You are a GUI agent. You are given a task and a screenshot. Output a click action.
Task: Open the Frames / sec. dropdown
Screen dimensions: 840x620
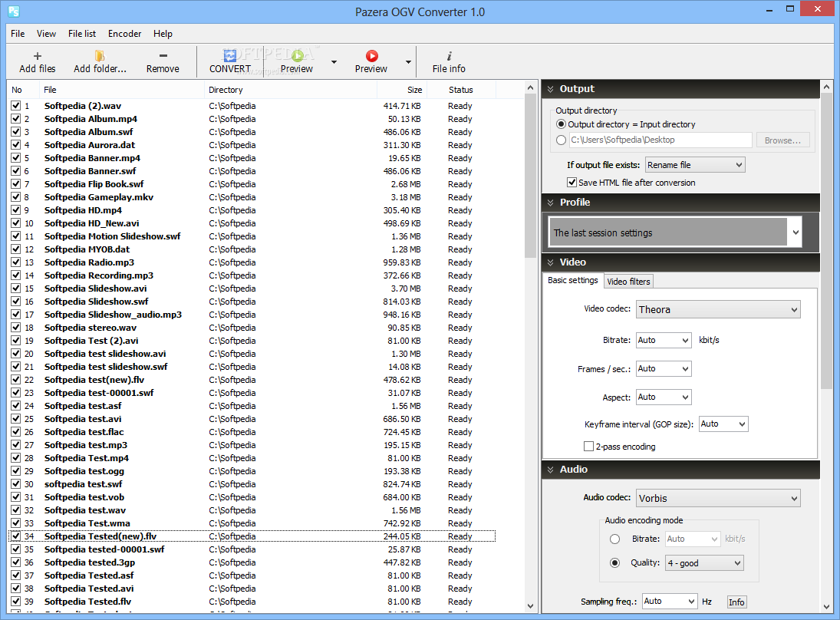[664, 368]
